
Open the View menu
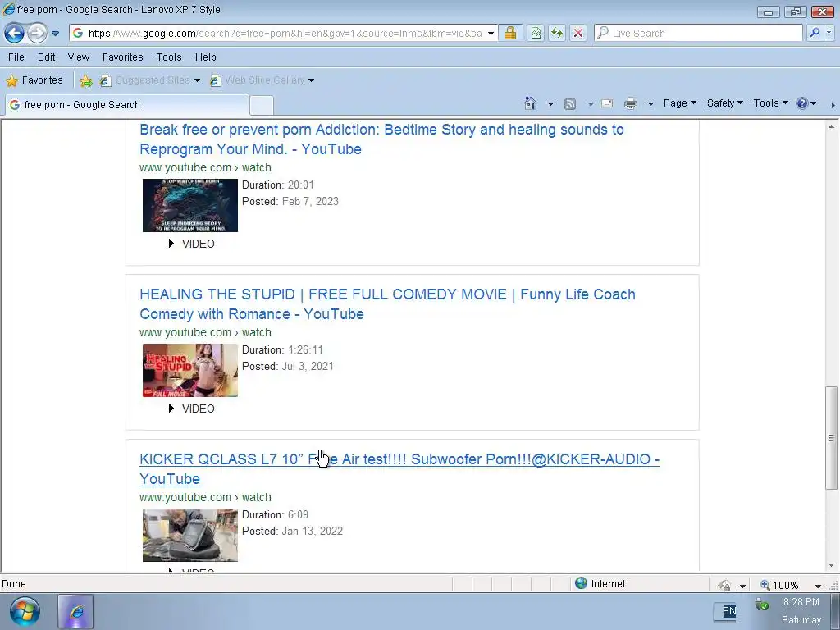coord(78,57)
